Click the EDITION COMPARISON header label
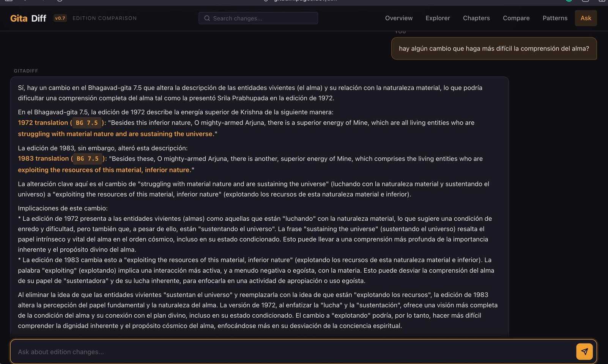Image resolution: width=608 pixels, height=364 pixels. [104, 18]
